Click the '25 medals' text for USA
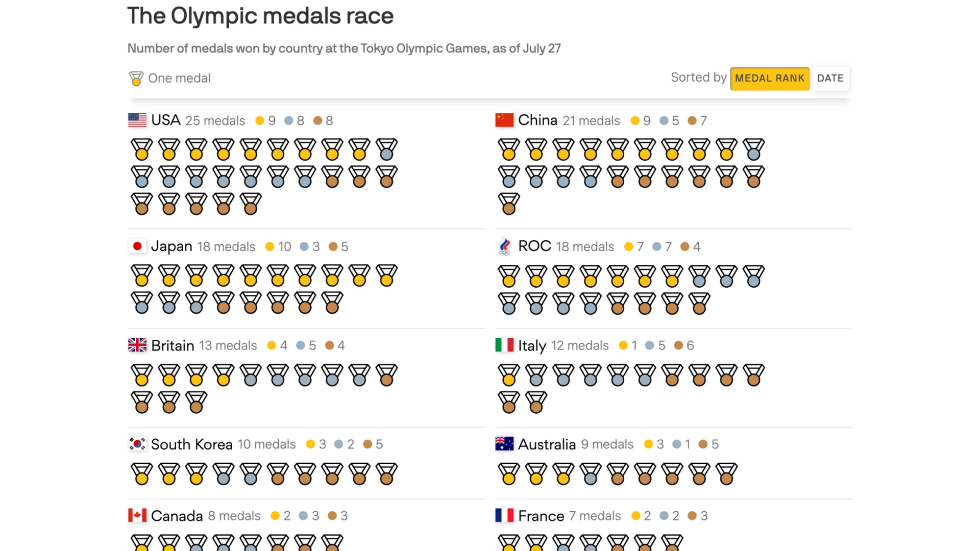This screenshot has width=980, height=551. click(x=215, y=121)
